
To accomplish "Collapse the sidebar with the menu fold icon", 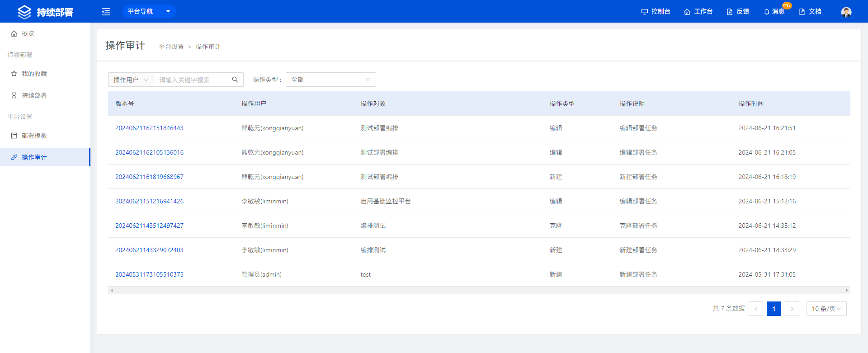I will [106, 12].
